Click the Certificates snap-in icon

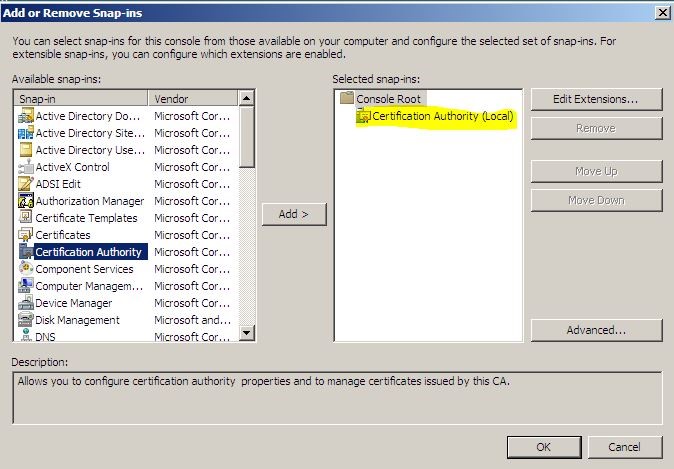pyautogui.click(x=26, y=235)
